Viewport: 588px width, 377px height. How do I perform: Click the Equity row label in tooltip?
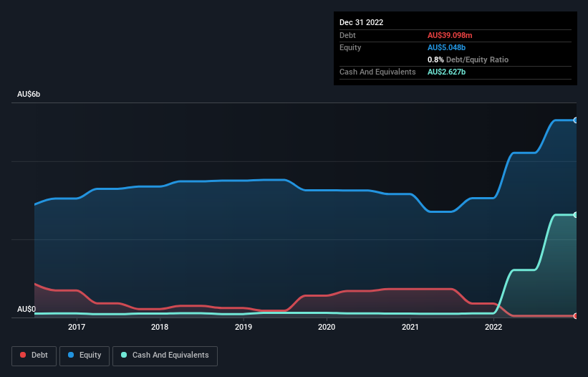tap(350, 47)
